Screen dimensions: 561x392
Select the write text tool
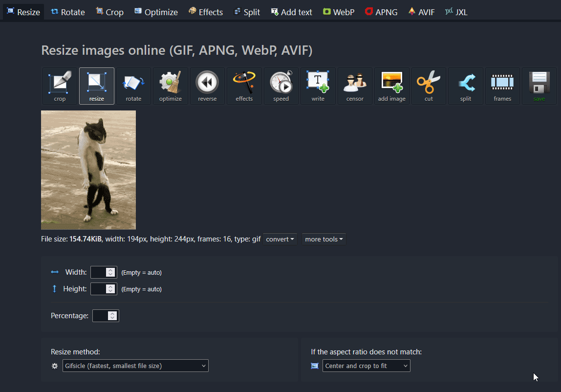[318, 86]
